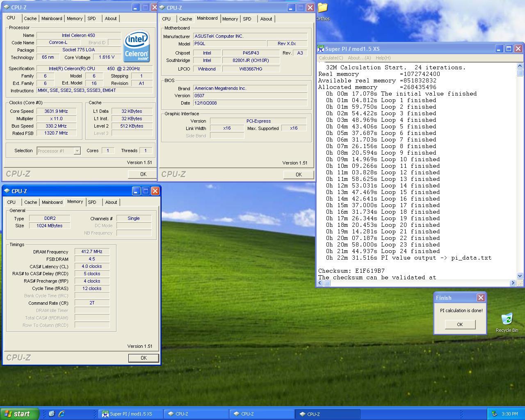Click the Loop 24 finished line
This screenshot has width=525, height=420.
click(x=383, y=251)
